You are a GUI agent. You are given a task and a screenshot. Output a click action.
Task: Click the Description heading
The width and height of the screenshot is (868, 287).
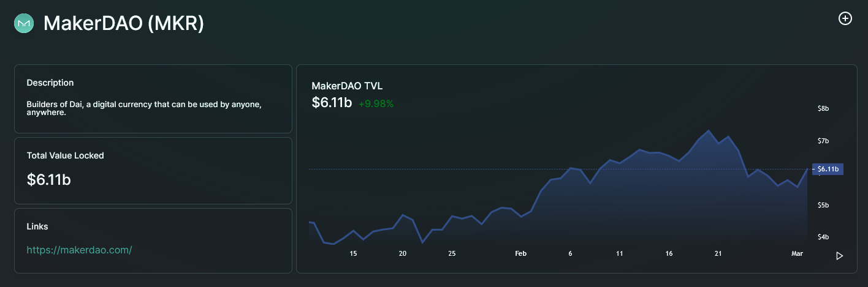click(50, 83)
